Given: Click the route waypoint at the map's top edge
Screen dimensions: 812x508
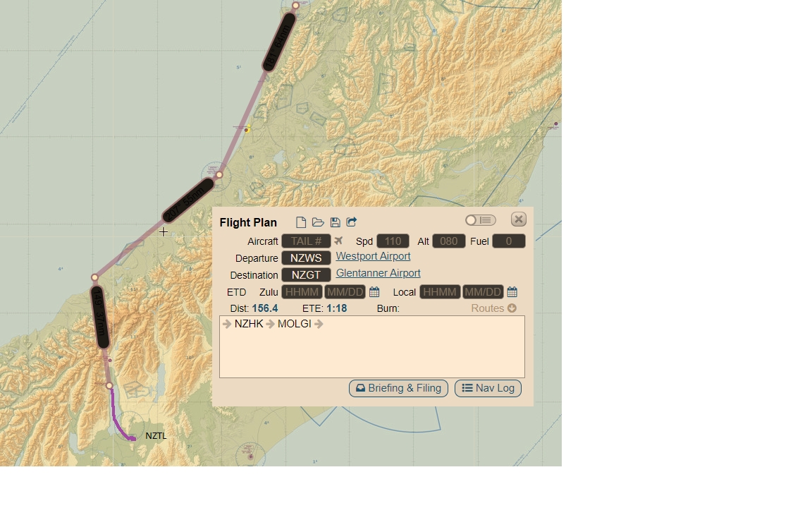Looking at the screenshot, I should [x=296, y=6].
